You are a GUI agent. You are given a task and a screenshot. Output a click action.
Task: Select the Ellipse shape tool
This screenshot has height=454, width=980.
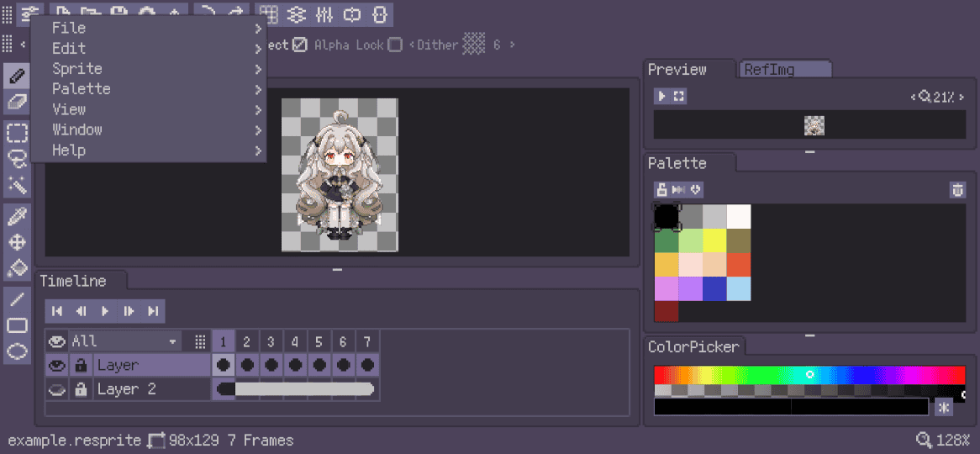click(x=17, y=351)
